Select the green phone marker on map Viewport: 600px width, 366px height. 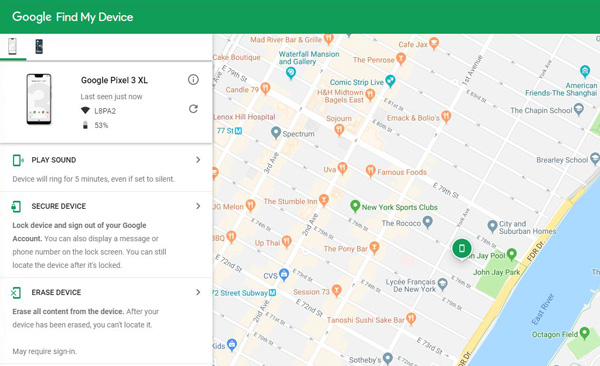point(462,248)
